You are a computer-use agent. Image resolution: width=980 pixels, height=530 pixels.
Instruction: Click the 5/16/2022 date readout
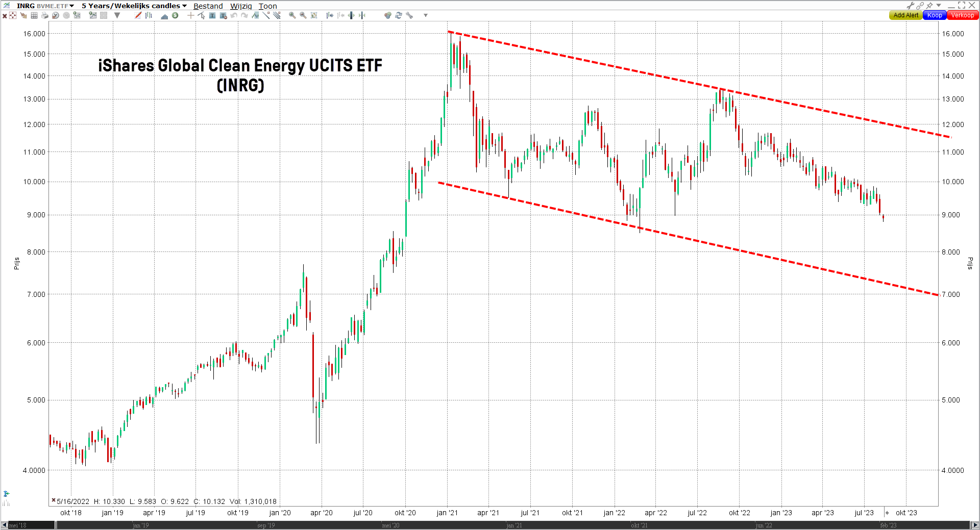point(73,501)
